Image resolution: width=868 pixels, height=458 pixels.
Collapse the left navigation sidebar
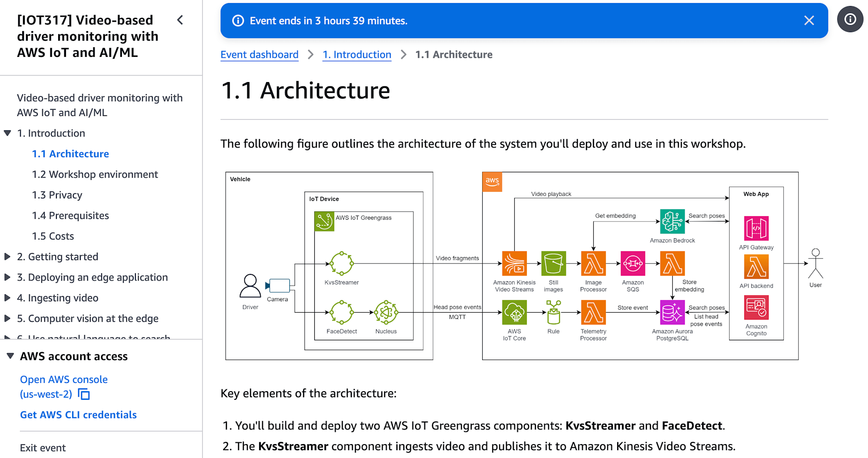coord(180,20)
